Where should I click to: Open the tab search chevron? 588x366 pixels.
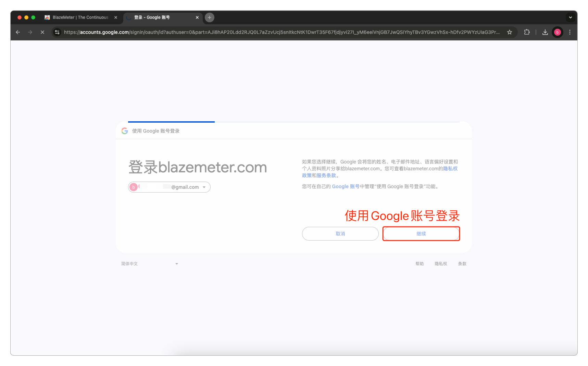tap(570, 17)
